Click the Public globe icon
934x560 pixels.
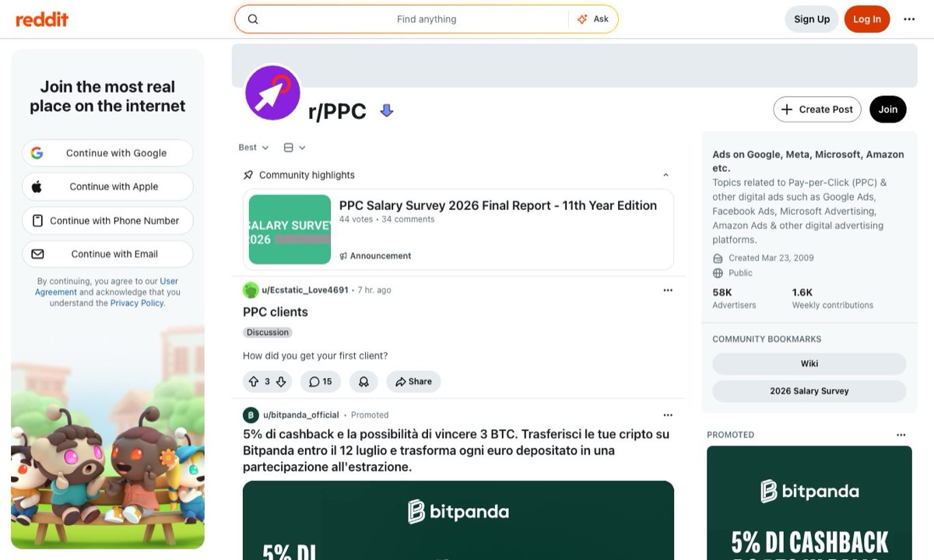718,273
